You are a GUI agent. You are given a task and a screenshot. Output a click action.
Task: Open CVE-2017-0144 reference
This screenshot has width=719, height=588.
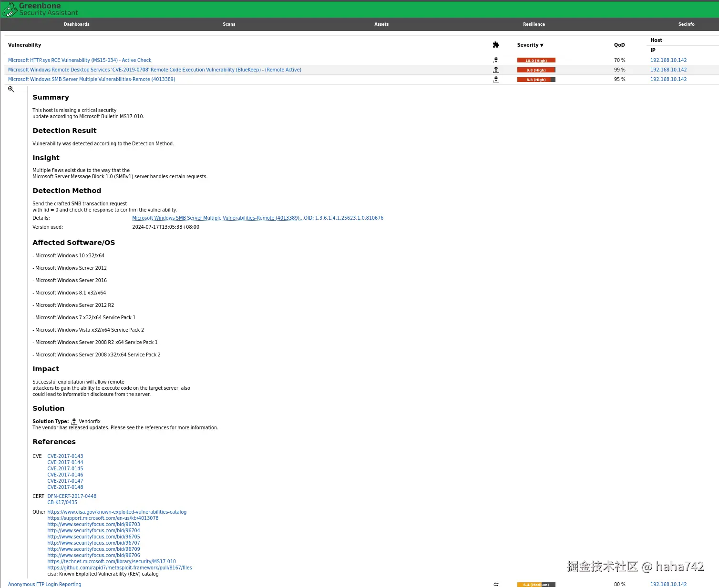coord(65,462)
